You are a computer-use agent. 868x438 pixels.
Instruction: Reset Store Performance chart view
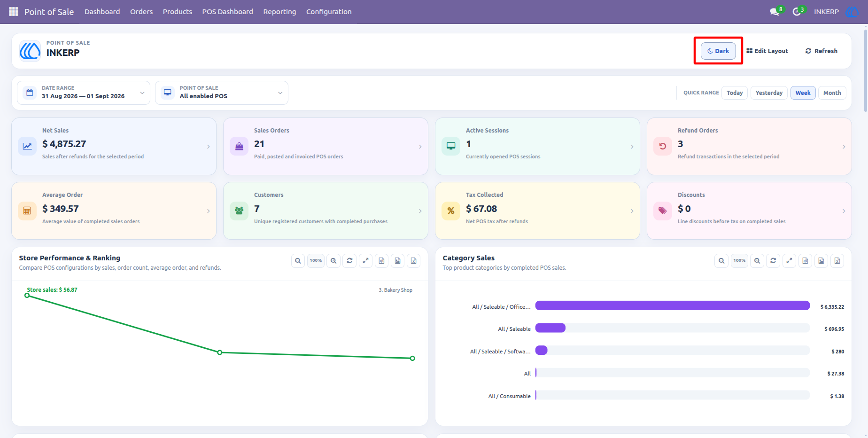[349, 261]
